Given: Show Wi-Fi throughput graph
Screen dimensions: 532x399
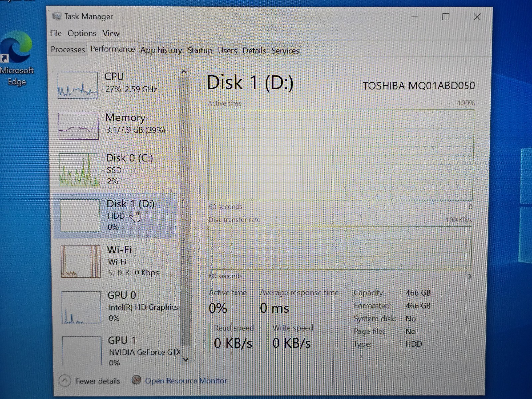Looking at the screenshot, I should [80, 262].
